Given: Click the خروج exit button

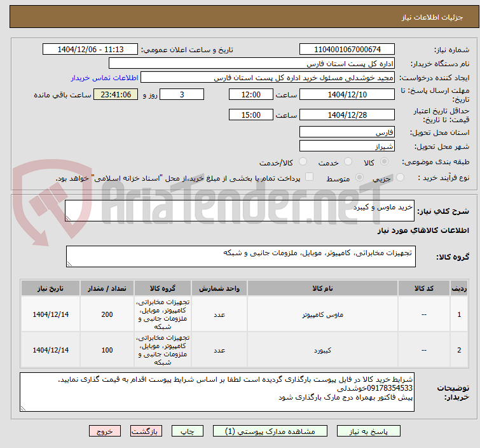Looking at the screenshot, I should point(105,431).
